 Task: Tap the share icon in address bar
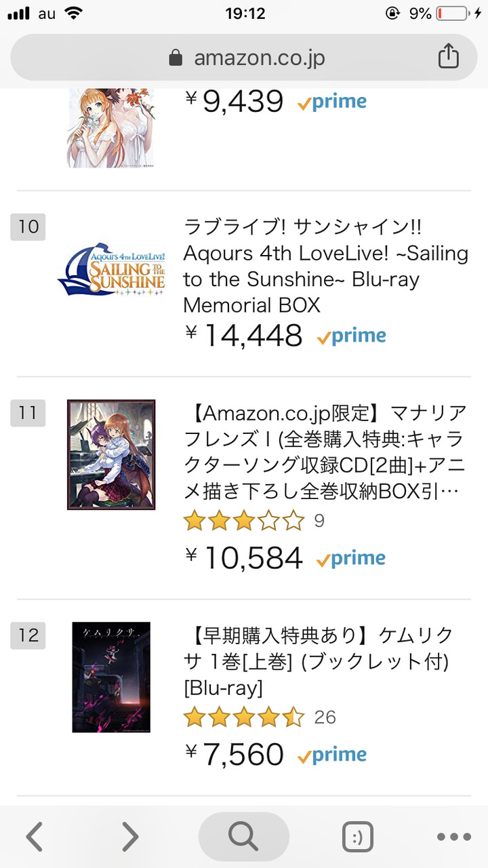pyautogui.click(x=448, y=57)
